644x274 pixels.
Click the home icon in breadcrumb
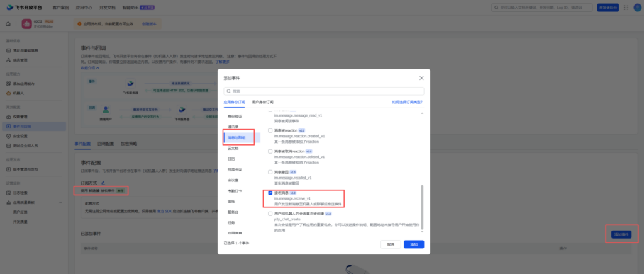(8, 24)
